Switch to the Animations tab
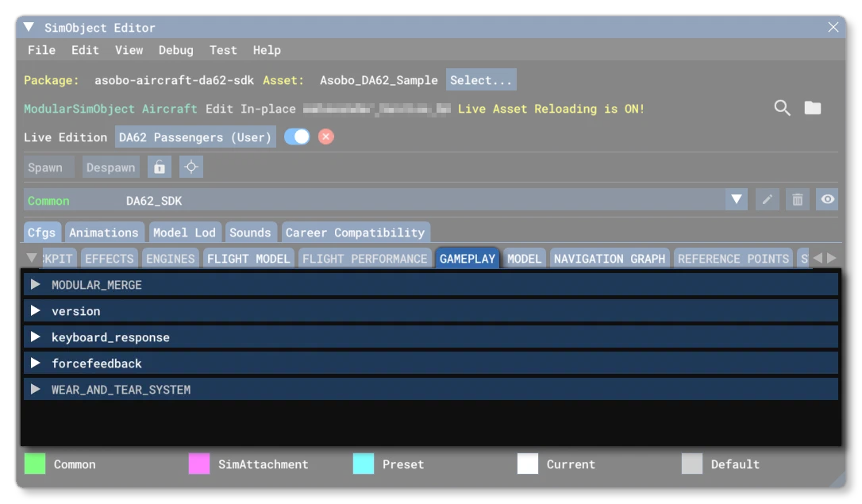This screenshot has height=504, width=862. tap(104, 233)
